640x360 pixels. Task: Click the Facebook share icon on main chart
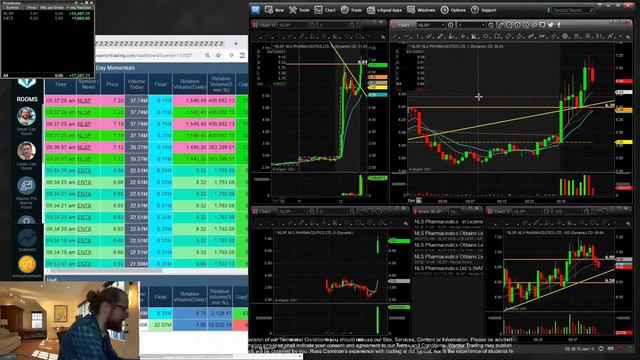click(559, 25)
